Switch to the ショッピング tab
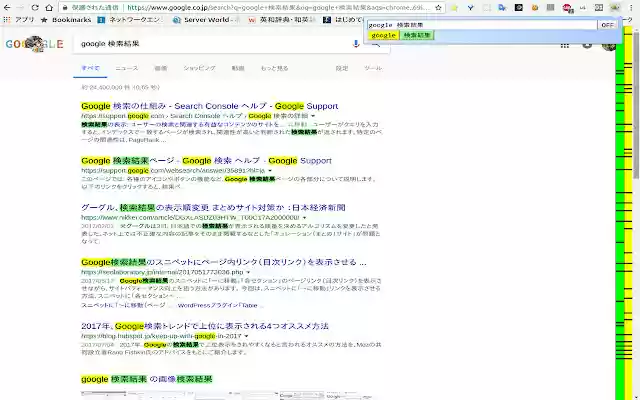This screenshot has height=400, width=640. point(199,68)
